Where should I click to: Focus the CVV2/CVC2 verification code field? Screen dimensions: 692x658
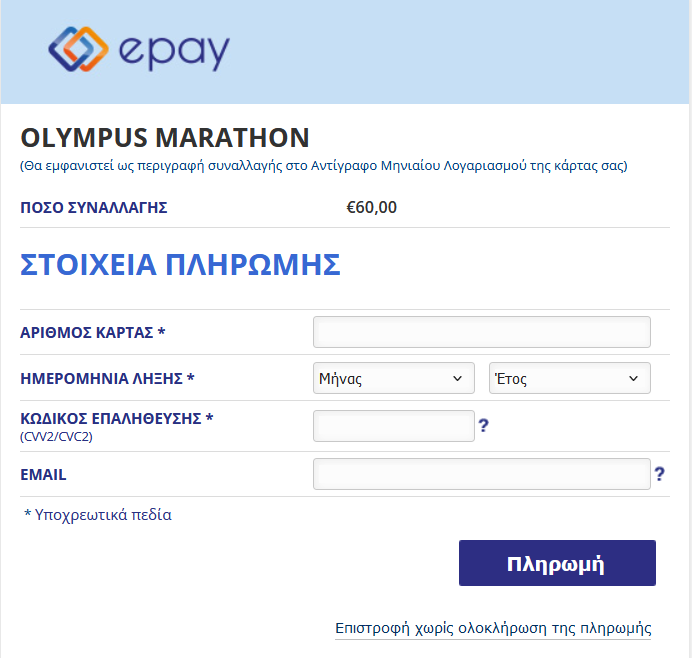coord(394,426)
